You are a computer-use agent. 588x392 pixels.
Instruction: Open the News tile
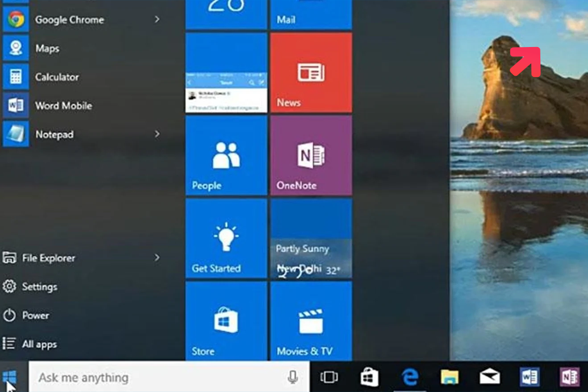(311, 73)
